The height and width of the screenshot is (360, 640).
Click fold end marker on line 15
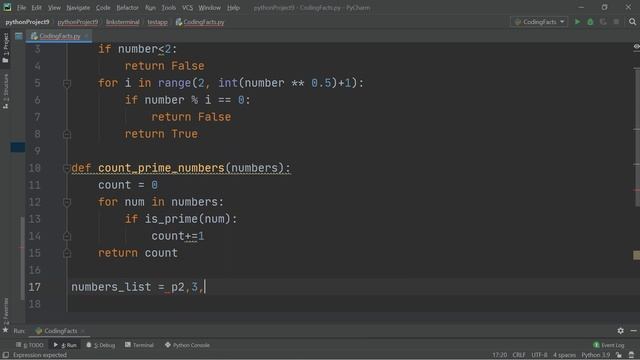(x=67, y=253)
